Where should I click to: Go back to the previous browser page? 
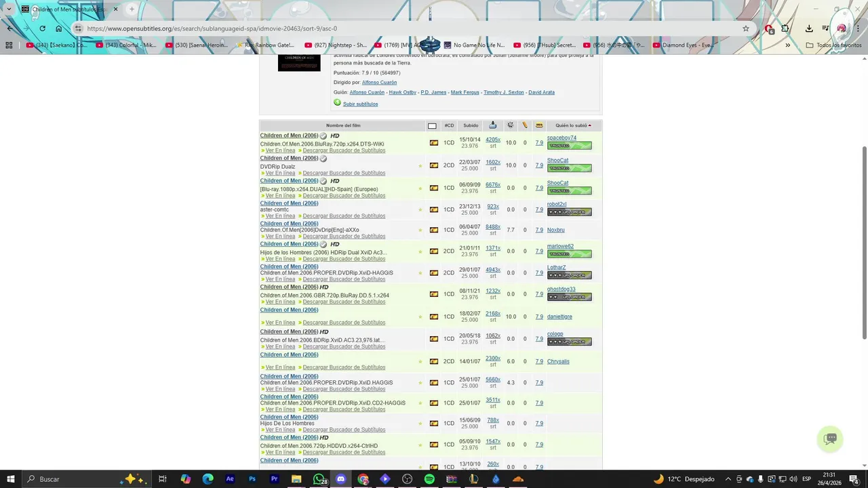point(9,28)
